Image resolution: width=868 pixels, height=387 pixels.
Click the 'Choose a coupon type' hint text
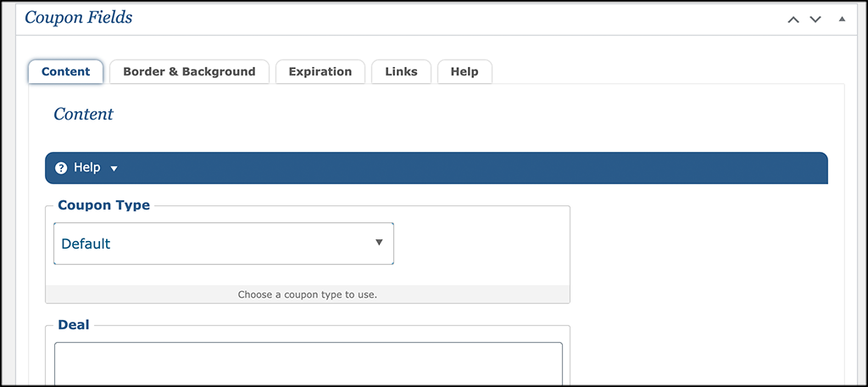tap(307, 294)
